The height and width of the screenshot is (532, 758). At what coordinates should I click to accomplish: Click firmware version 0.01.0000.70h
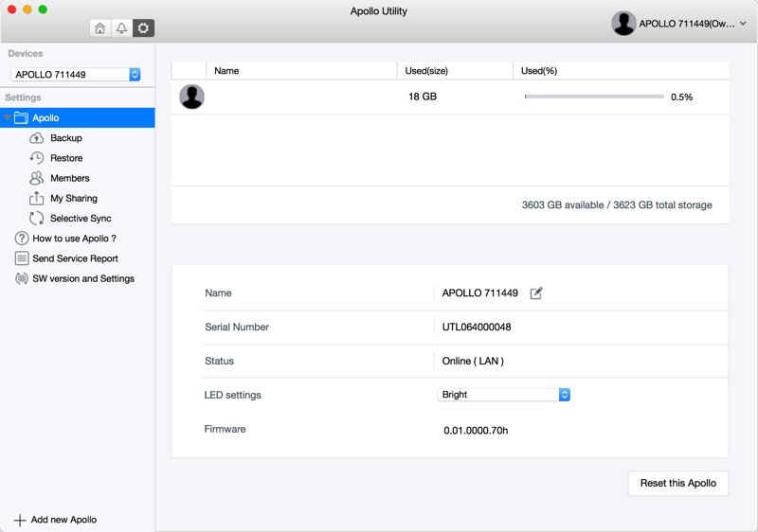point(476,430)
